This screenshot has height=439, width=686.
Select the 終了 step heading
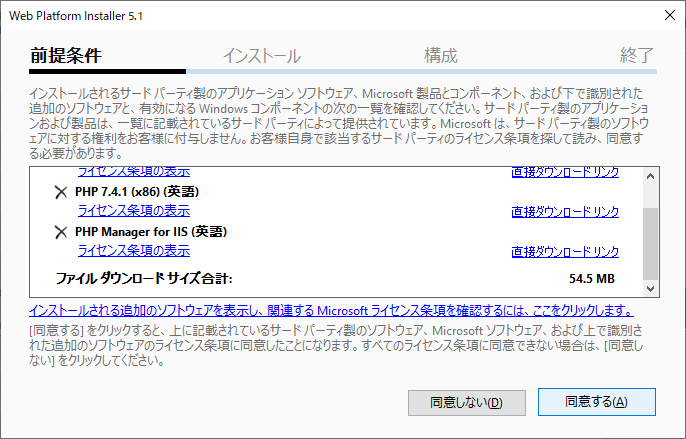point(637,56)
